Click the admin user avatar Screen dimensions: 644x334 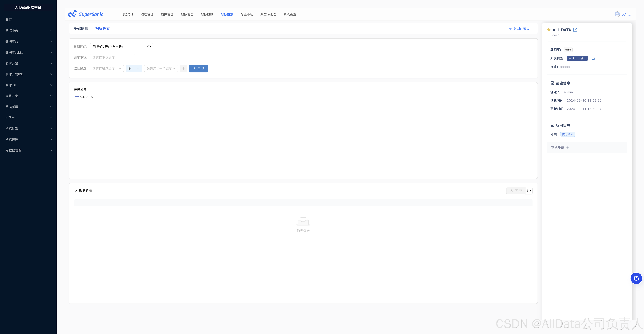point(617,14)
